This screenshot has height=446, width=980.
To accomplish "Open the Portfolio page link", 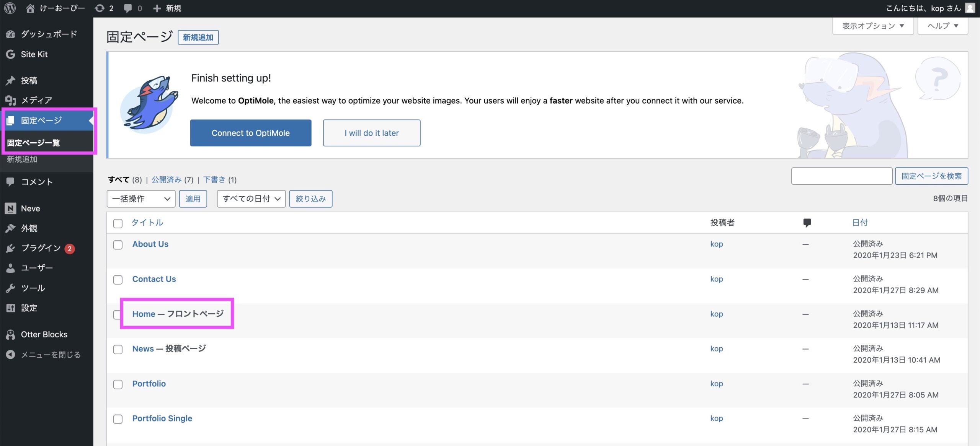I will pos(149,384).
